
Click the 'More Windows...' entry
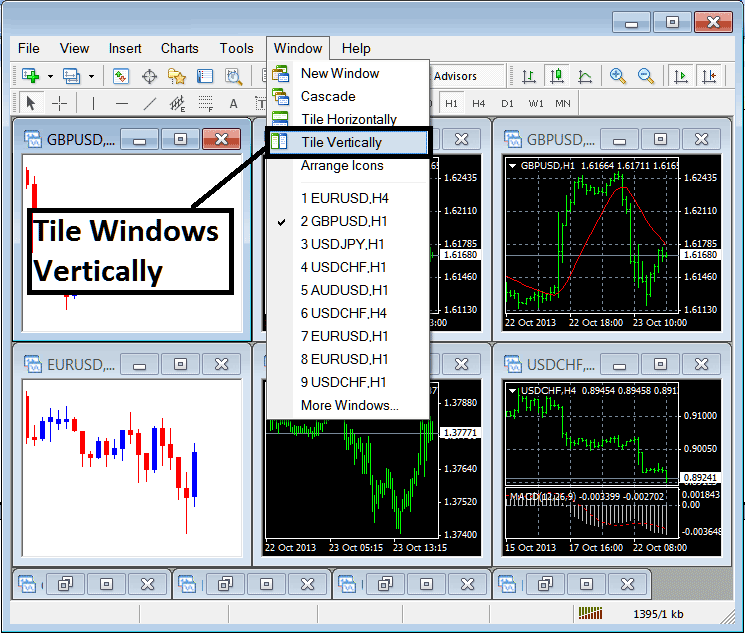coord(349,405)
